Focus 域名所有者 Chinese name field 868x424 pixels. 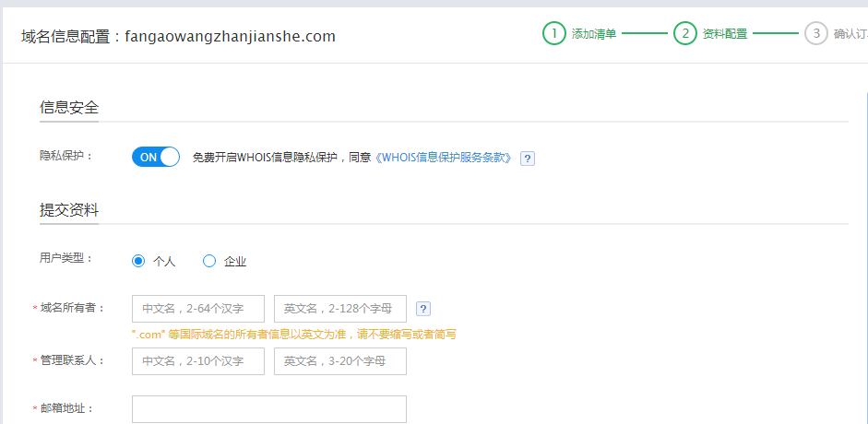tap(198, 309)
